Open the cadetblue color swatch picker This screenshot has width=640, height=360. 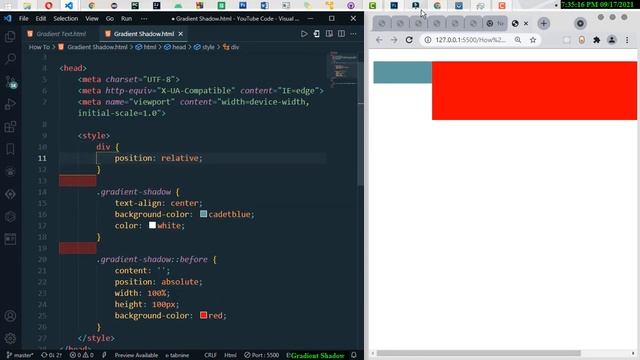(x=203, y=214)
